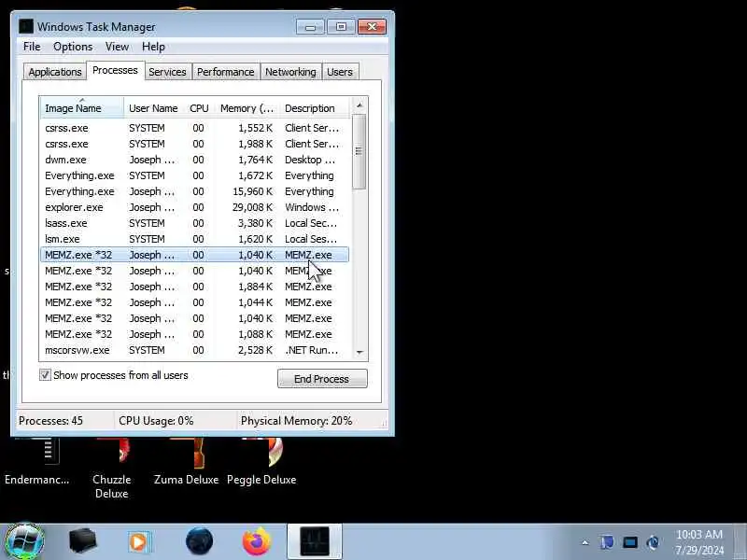Open Endermanc... desktop shortcut

pos(37,462)
